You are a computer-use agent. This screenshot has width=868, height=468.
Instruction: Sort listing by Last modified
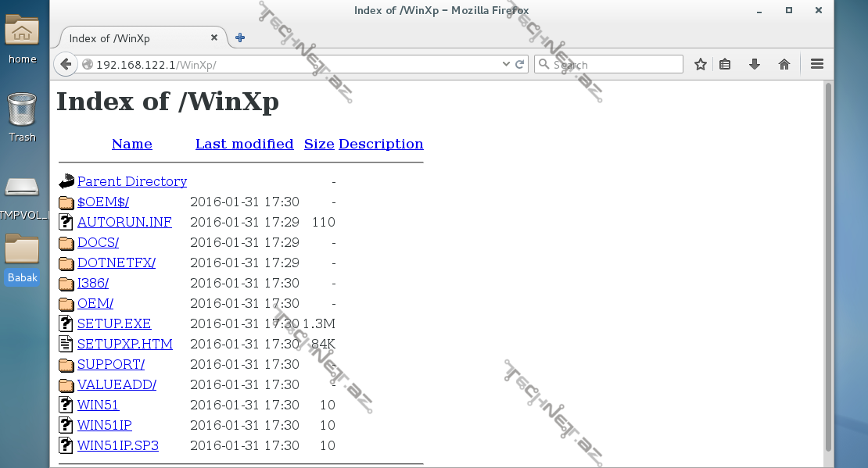click(x=244, y=144)
